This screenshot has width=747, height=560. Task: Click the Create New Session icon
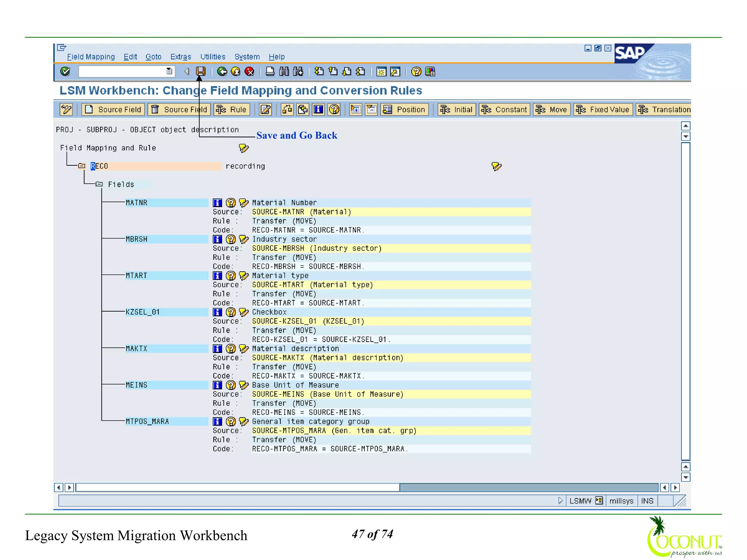tap(381, 71)
